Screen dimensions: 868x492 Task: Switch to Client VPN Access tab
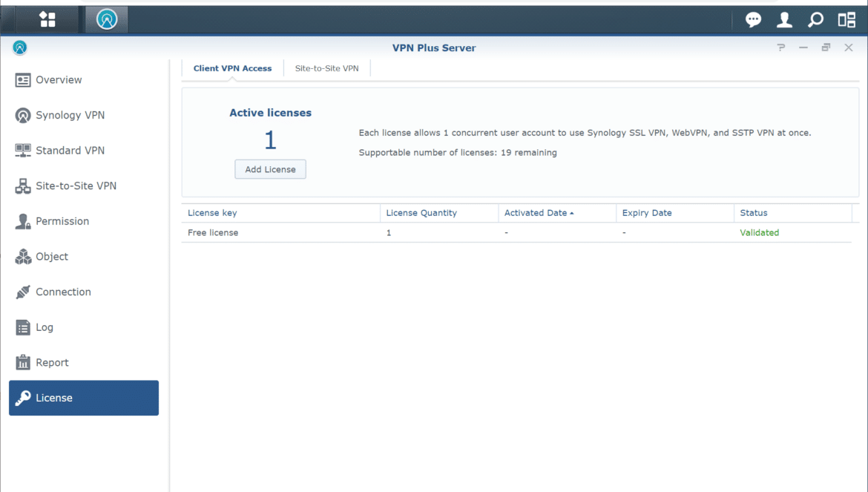point(232,68)
